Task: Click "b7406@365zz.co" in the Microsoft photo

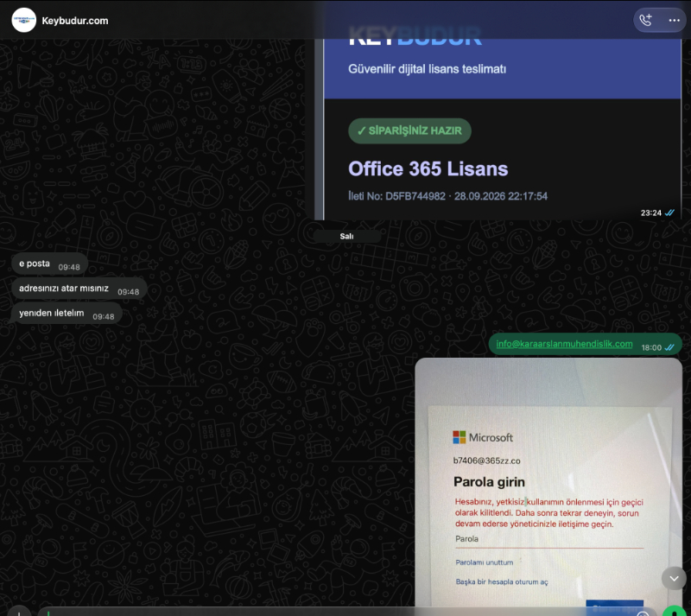Action: point(486,460)
